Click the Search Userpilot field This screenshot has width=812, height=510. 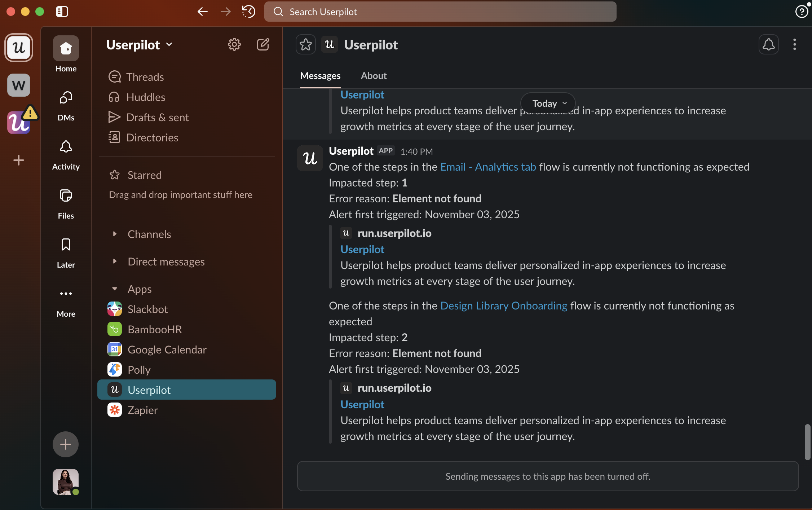click(x=440, y=12)
